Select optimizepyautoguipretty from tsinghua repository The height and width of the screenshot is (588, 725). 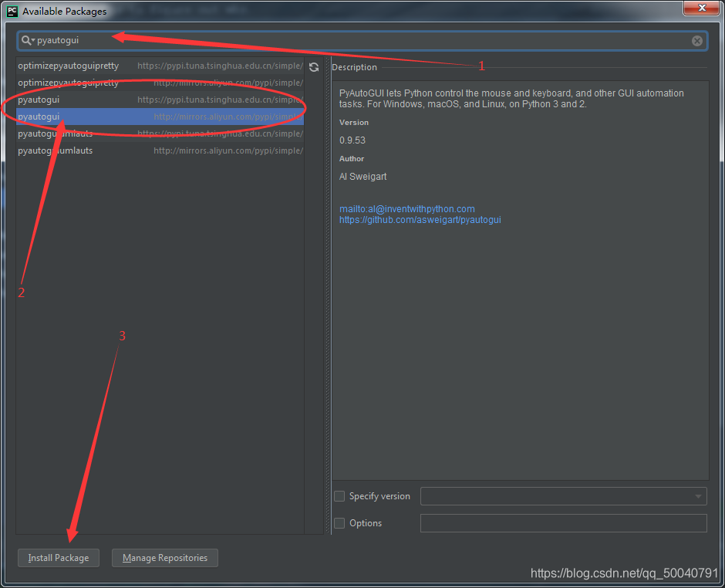tap(160, 66)
